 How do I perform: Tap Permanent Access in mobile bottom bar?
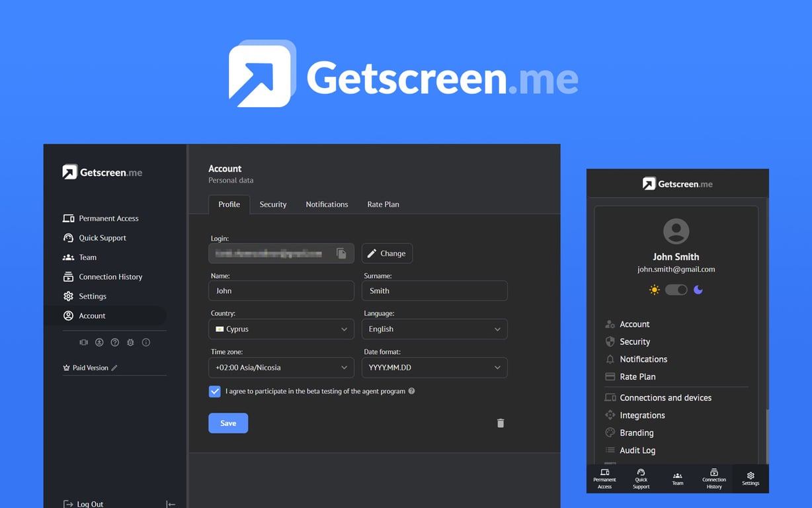coord(604,479)
